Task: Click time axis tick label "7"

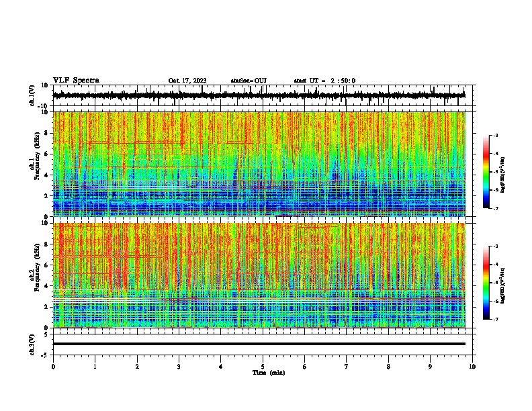Action: click(x=347, y=367)
